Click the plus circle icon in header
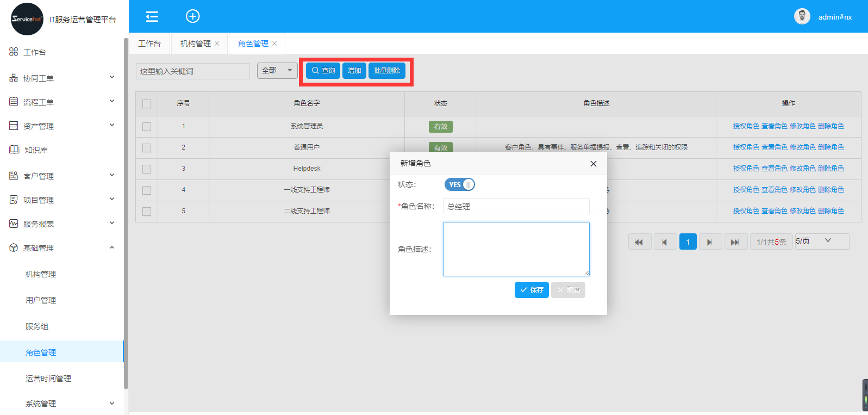The height and width of the screenshot is (415, 868). click(192, 16)
